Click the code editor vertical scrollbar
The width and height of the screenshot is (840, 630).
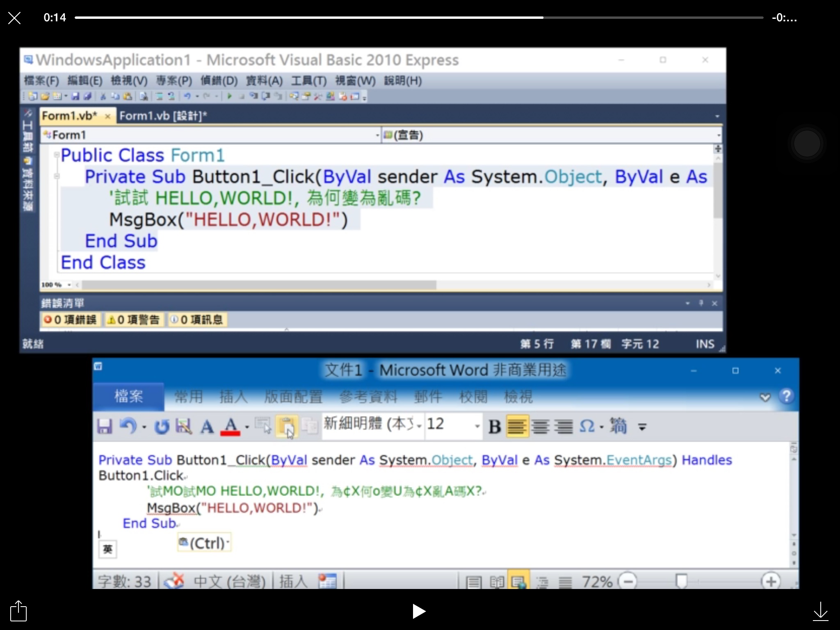[x=718, y=191]
